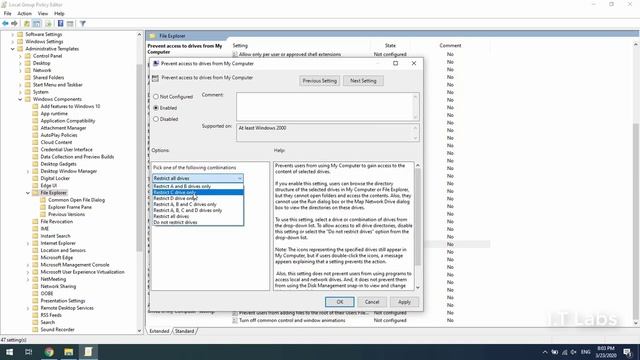Choose Restrict A and B drives only

[x=198, y=186]
